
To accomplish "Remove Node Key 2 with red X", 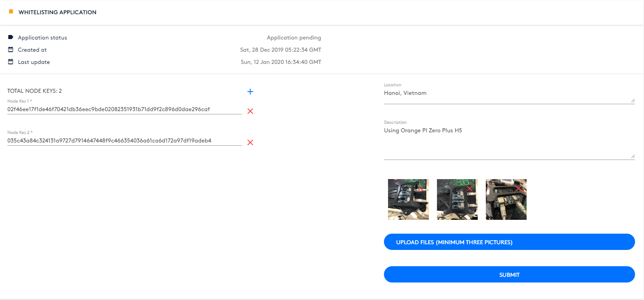I will pyautogui.click(x=250, y=142).
